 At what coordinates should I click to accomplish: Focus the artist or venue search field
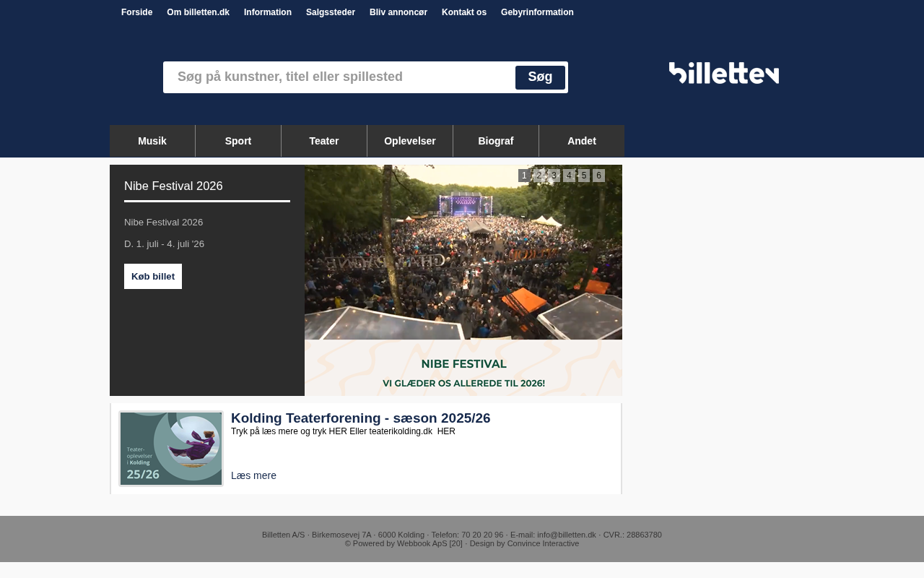tap(339, 77)
